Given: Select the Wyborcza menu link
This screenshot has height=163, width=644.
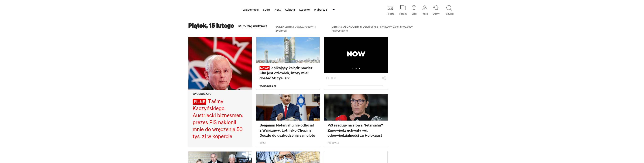Looking at the screenshot, I should (x=320, y=10).
